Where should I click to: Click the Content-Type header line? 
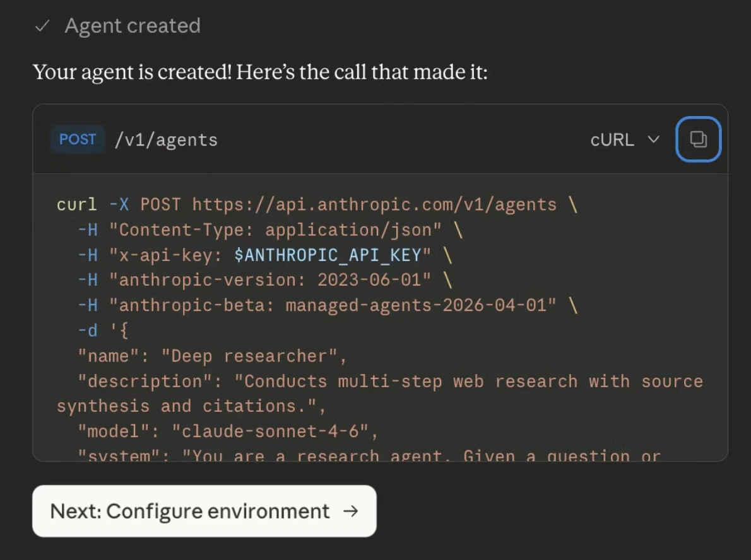pos(269,230)
